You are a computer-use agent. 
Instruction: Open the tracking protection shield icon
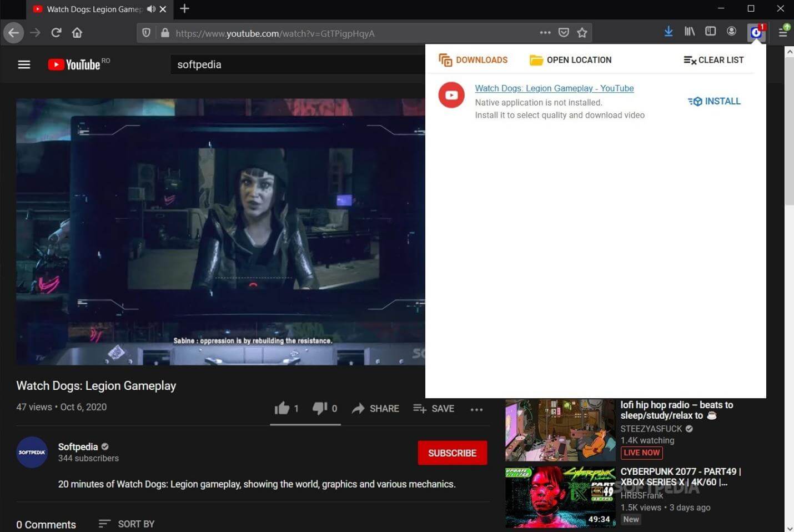point(146,33)
